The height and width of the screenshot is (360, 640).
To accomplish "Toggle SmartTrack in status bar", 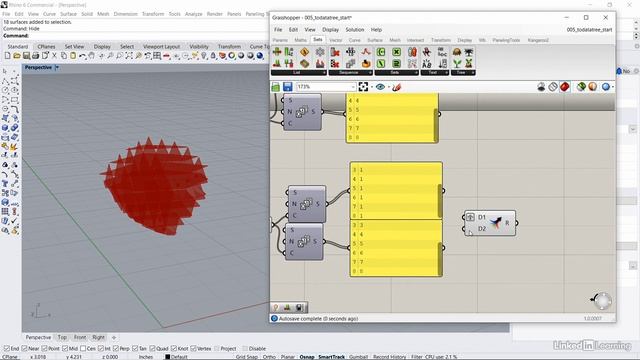I will coord(331,357).
